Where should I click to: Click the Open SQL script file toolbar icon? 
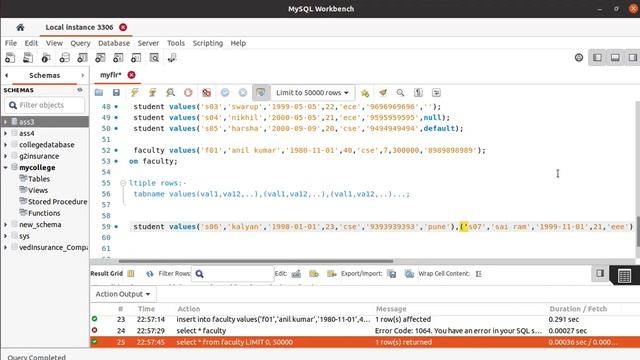(x=28, y=58)
